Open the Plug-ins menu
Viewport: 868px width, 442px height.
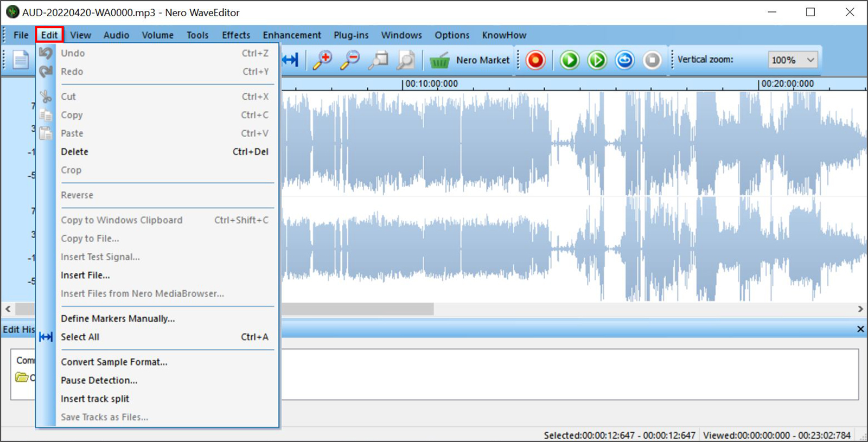pos(351,35)
